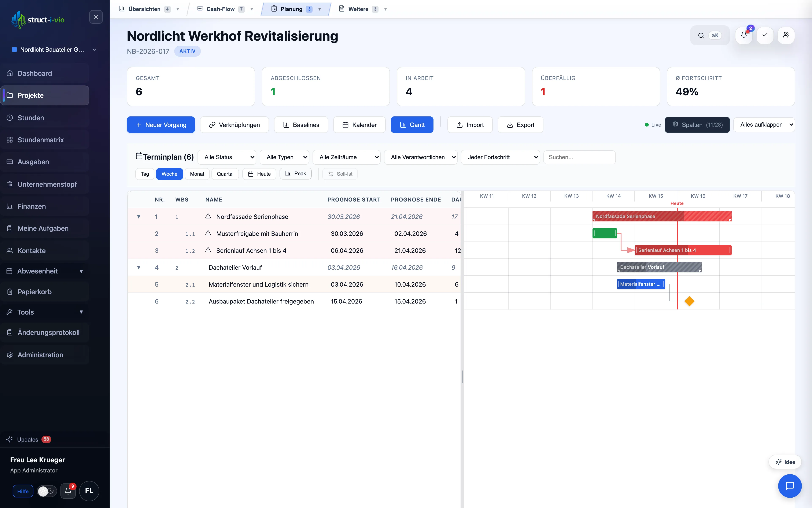Click warning icon on Musterfreigabe mit Bauherrin row
The height and width of the screenshot is (508, 812).
[208, 233]
